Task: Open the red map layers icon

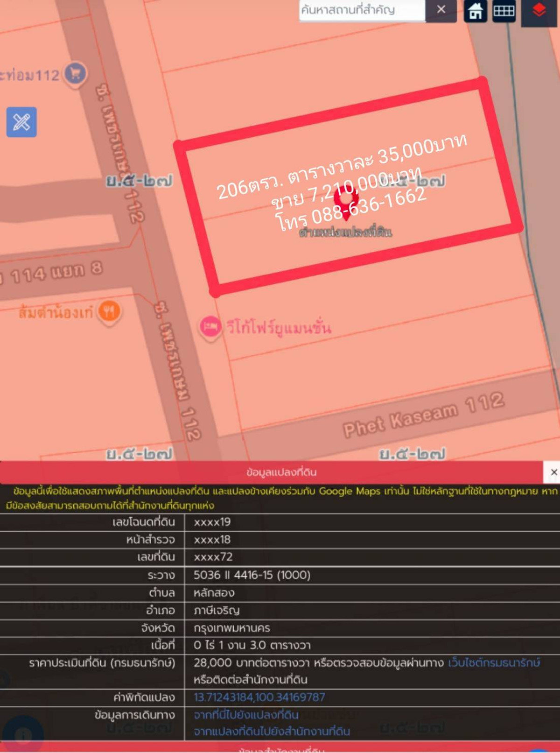Action: pos(539,11)
